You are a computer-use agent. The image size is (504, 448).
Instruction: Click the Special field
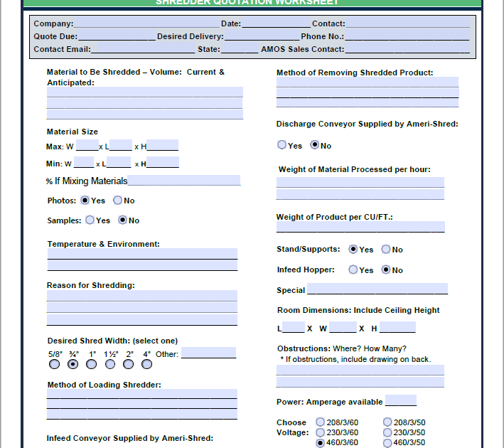point(377,289)
